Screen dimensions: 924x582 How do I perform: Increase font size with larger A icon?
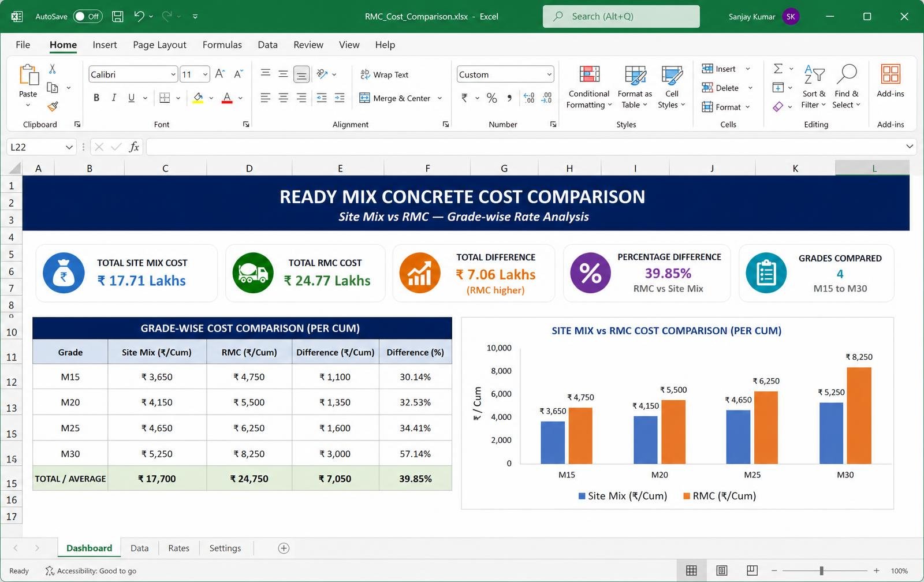click(220, 74)
